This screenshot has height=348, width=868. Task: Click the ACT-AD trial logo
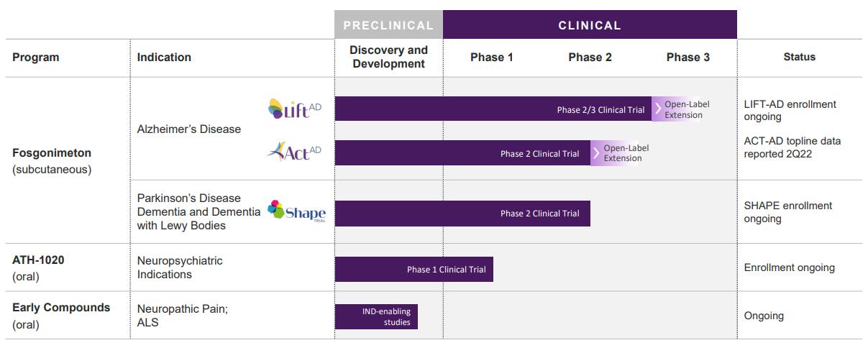click(x=293, y=152)
